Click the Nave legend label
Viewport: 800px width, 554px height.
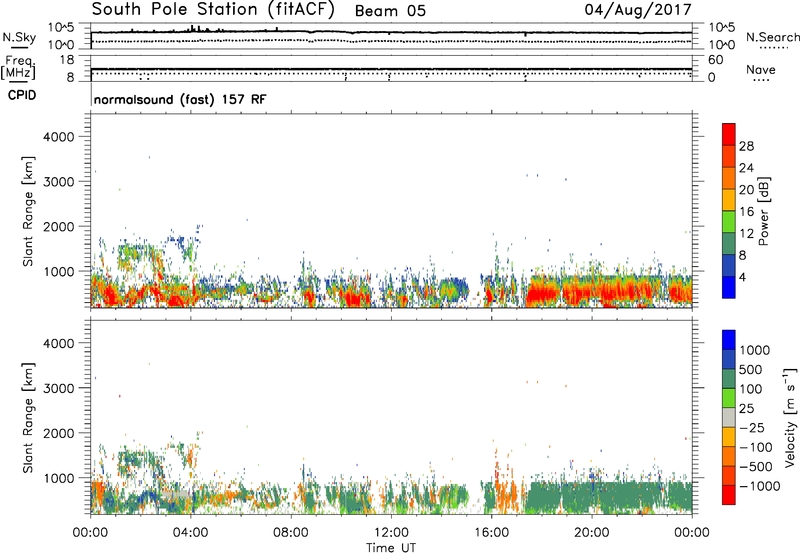click(x=761, y=69)
